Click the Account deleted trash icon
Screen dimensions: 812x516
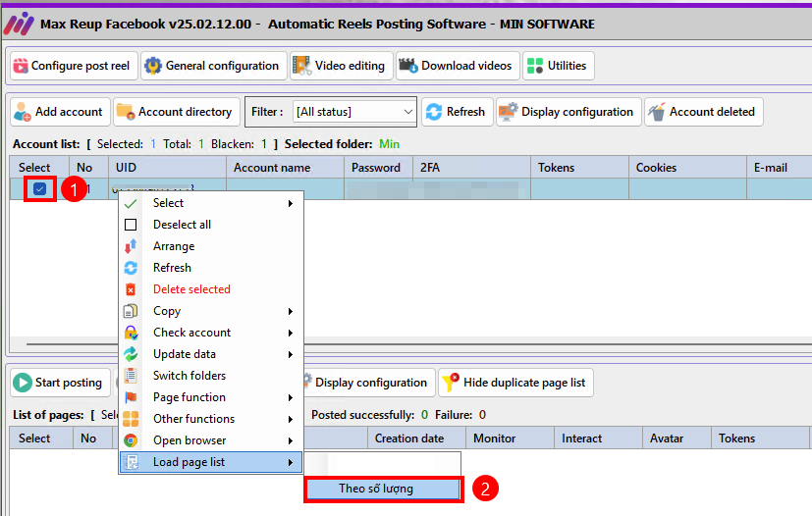click(657, 112)
